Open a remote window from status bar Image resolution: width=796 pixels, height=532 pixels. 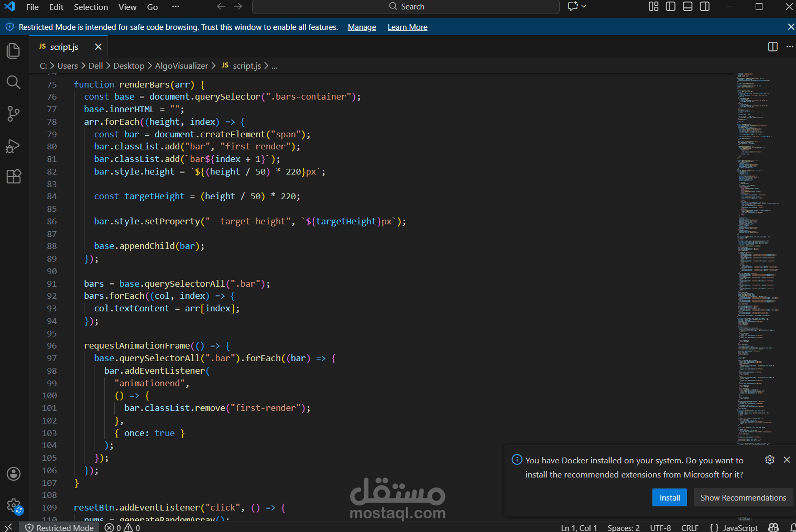click(x=8, y=527)
